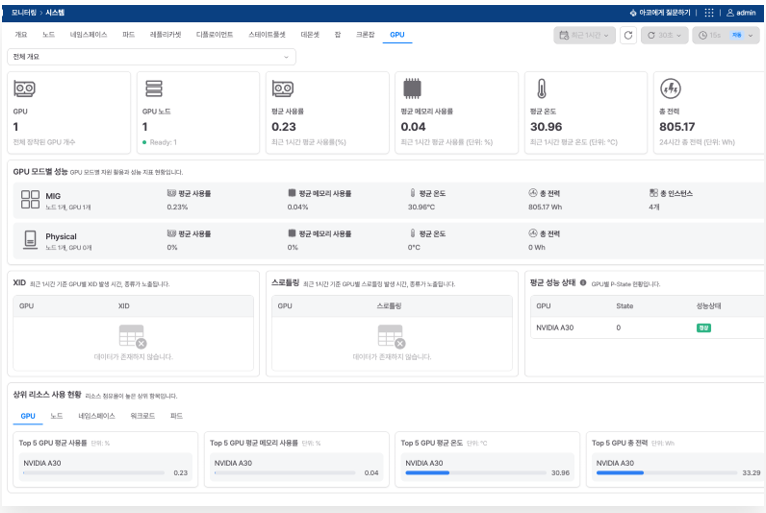Click the thermometer icon in 평균 온도 card
766x513 pixels.
point(541,88)
